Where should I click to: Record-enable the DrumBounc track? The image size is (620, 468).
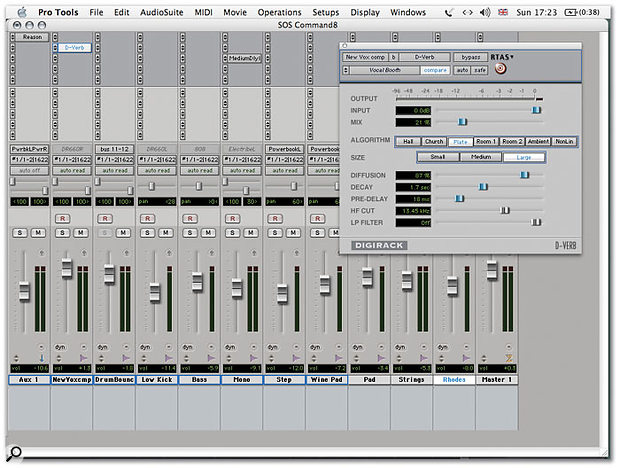[x=105, y=219]
